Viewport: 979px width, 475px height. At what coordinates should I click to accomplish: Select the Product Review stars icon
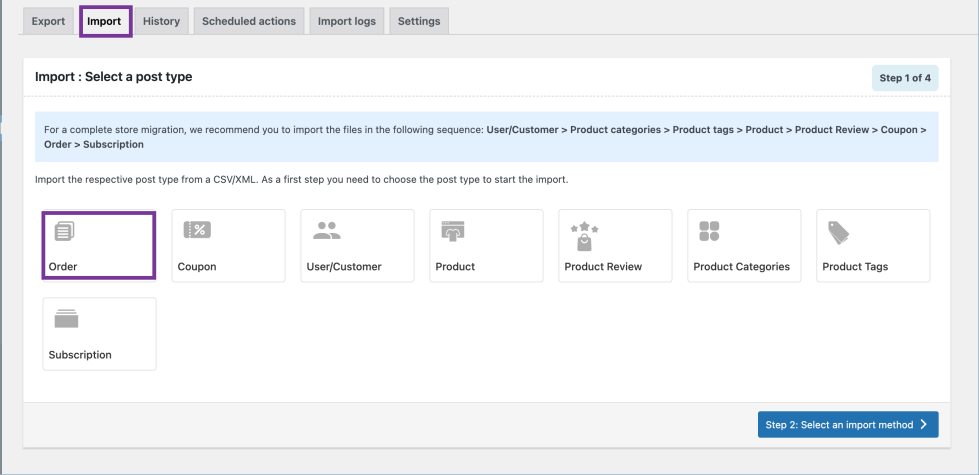(x=584, y=236)
